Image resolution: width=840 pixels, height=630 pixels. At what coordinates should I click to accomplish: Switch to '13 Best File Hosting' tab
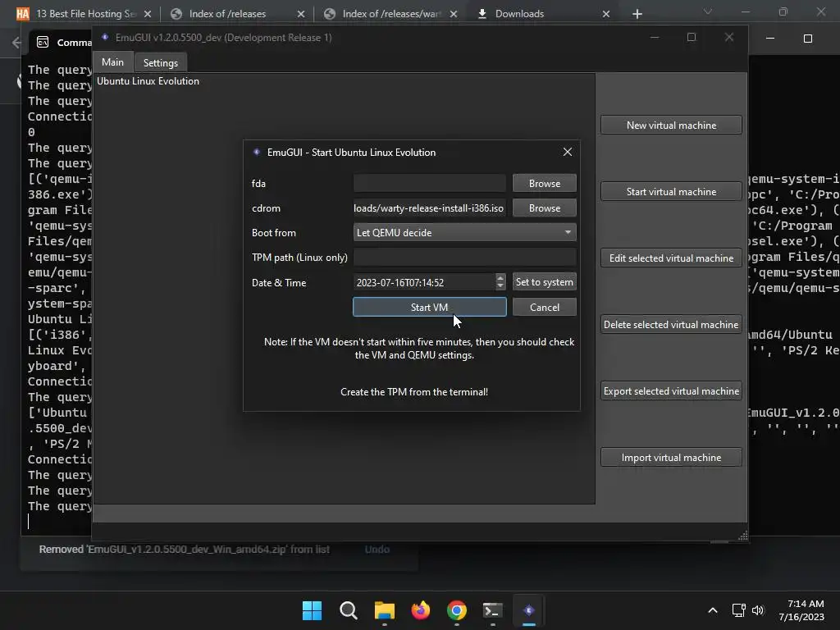point(84,14)
